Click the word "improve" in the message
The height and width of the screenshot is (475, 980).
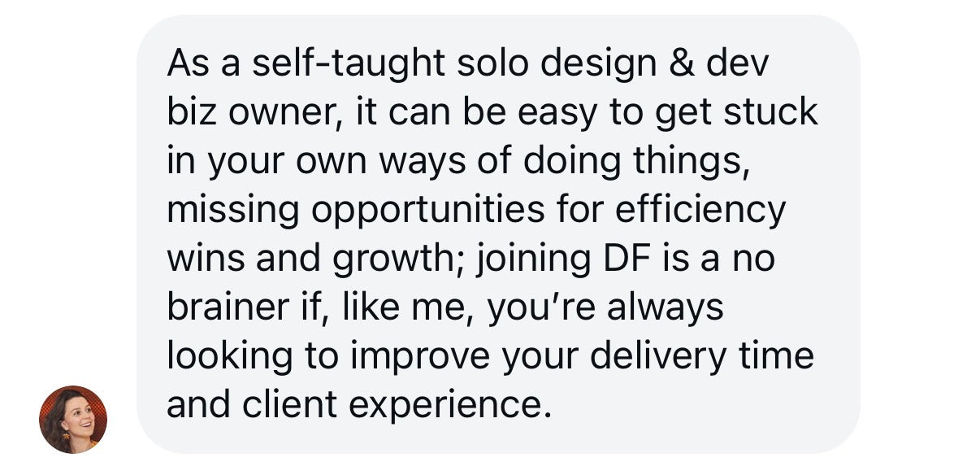(x=411, y=356)
